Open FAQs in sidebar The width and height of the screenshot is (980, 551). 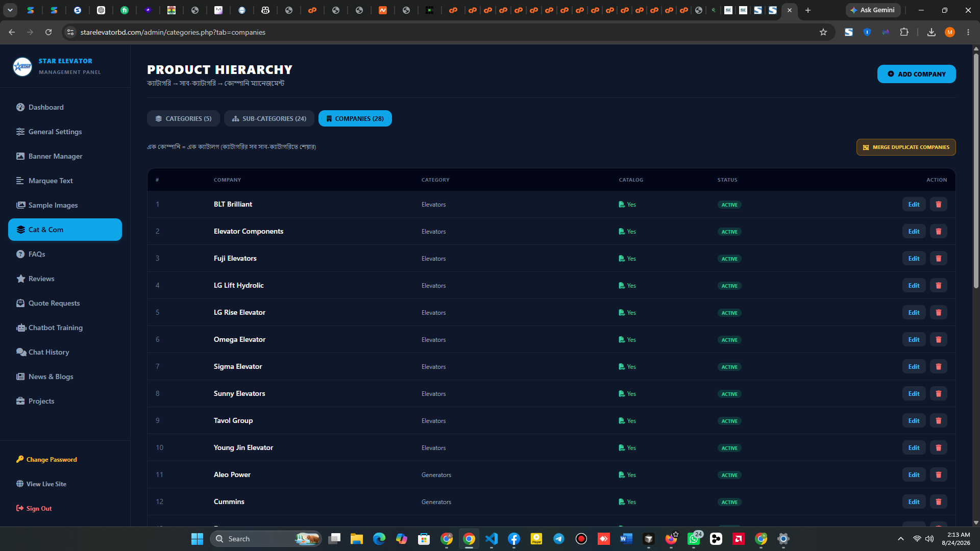point(65,254)
